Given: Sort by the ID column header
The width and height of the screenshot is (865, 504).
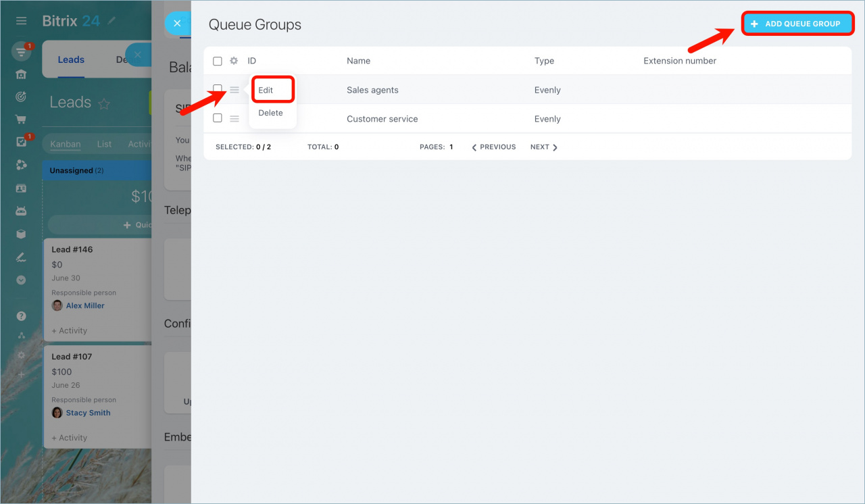Looking at the screenshot, I should [x=252, y=61].
